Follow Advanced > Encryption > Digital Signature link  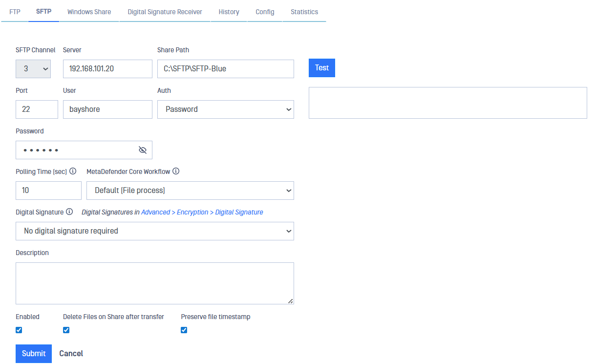(x=202, y=212)
